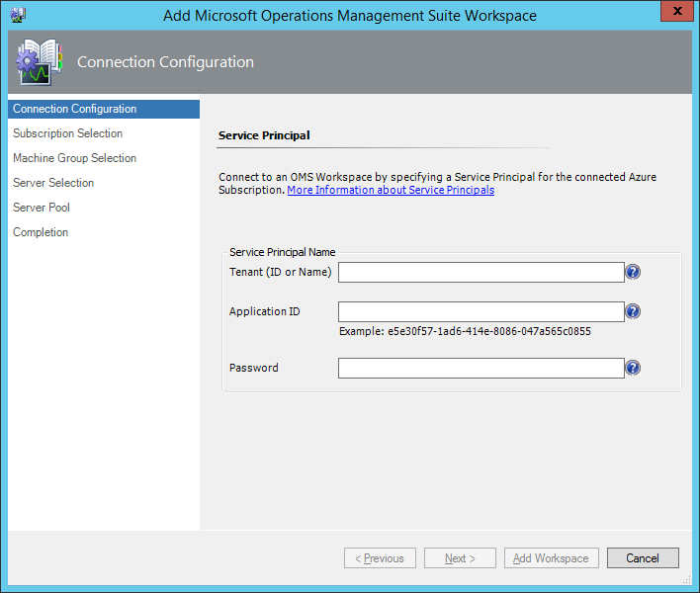Click the Add Workspace button
Screen dimensions: 700x593
(x=552, y=558)
